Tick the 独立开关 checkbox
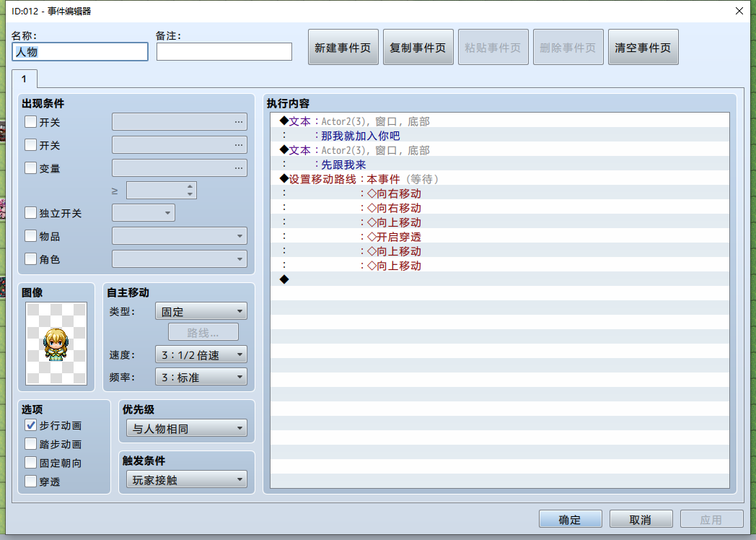Viewport: 756px width, 540px height. click(30, 213)
